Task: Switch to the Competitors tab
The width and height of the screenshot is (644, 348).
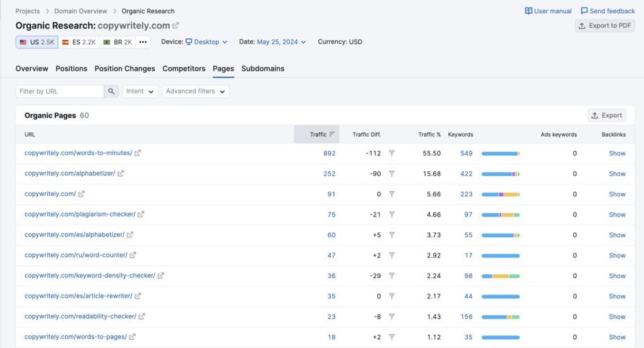Action: pyautogui.click(x=184, y=69)
